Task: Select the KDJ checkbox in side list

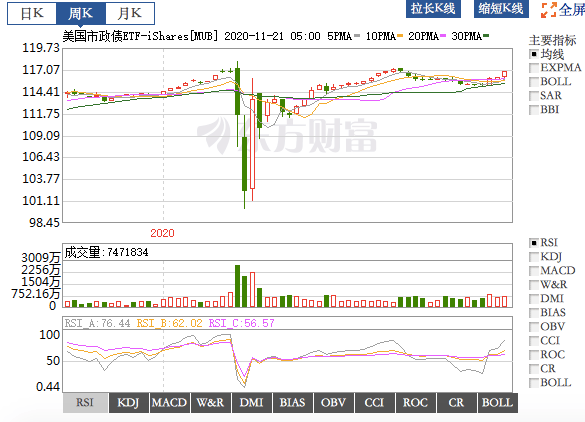Action: [534, 257]
